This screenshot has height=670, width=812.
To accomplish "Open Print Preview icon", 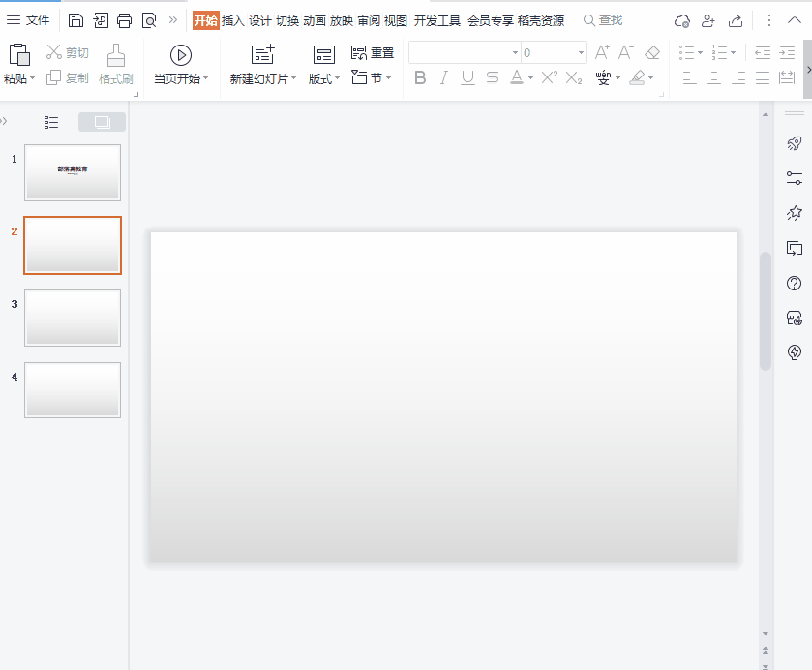I will [149, 20].
